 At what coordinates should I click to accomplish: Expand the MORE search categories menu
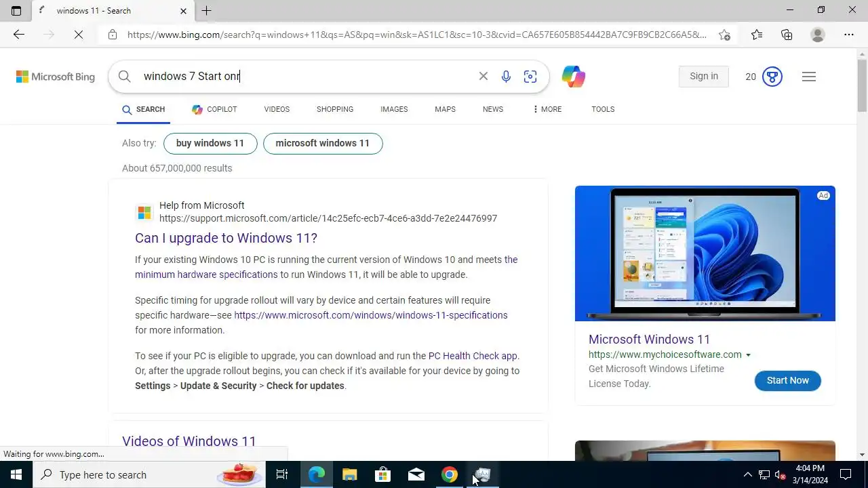547,109
